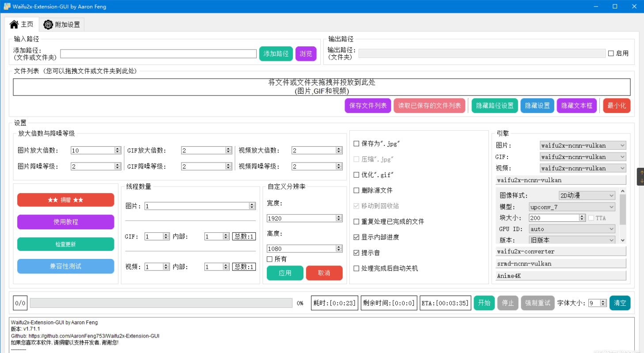Viewport: 644px width, 353px height.
Task: Expand the srmd-ncnn-vulkan engine section
Action: (561, 263)
